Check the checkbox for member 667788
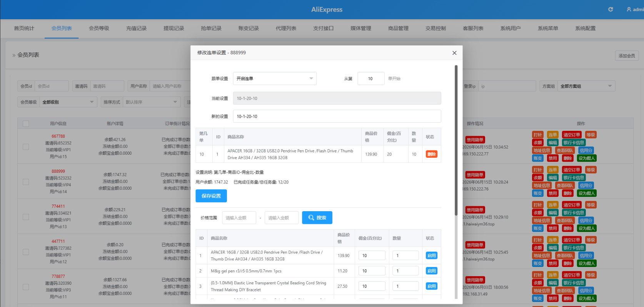 pyautogui.click(x=26, y=147)
